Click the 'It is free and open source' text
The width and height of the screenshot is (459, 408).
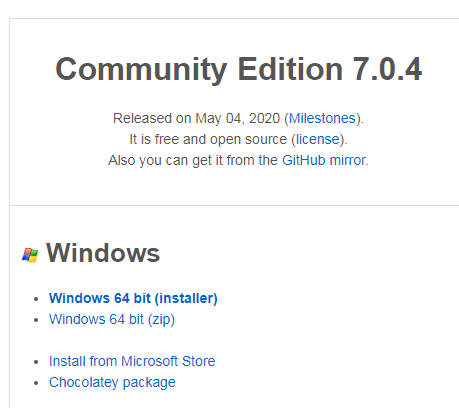[x=208, y=139]
